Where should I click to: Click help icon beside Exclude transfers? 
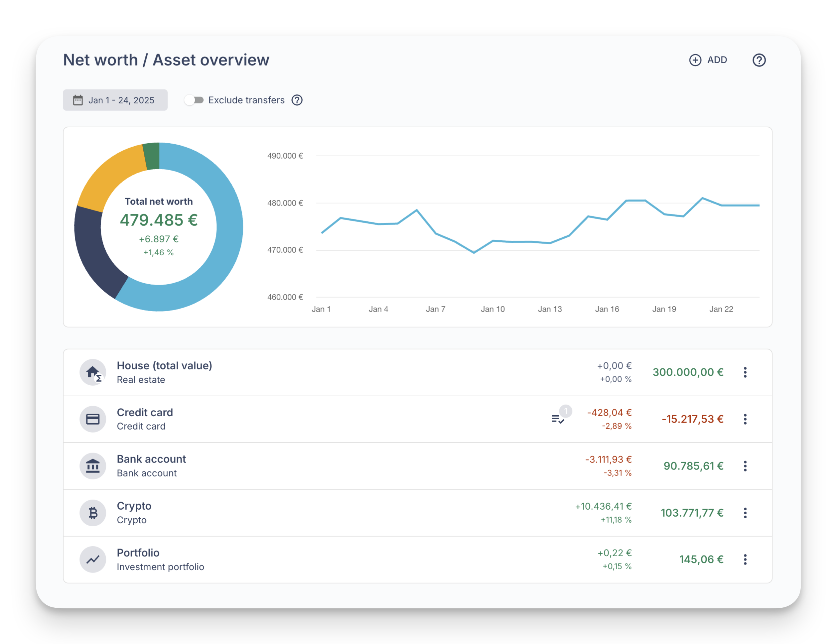click(x=297, y=100)
